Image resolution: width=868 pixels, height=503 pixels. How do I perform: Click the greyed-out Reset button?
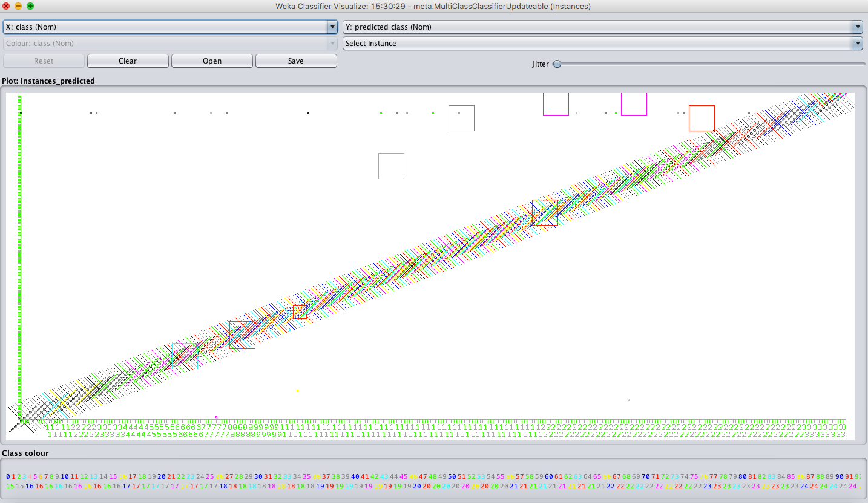(44, 61)
